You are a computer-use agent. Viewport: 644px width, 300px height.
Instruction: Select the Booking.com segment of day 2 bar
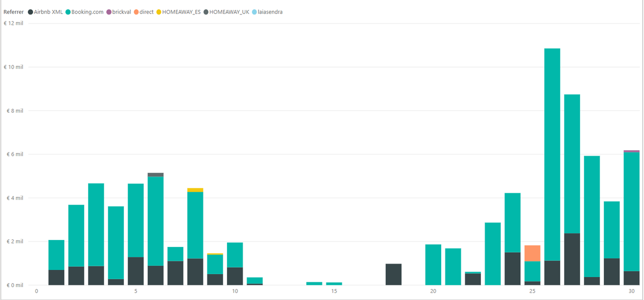click(x=76, y=236)
